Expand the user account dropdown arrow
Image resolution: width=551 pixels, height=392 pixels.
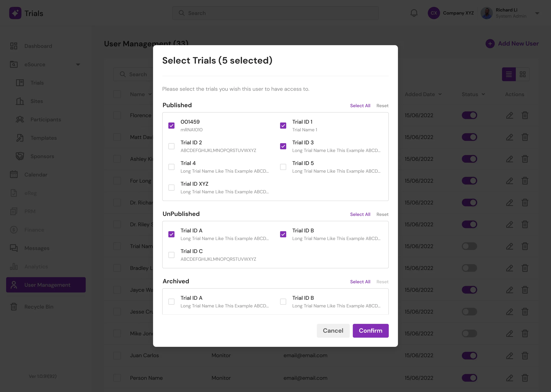click(x=537, y=13)
